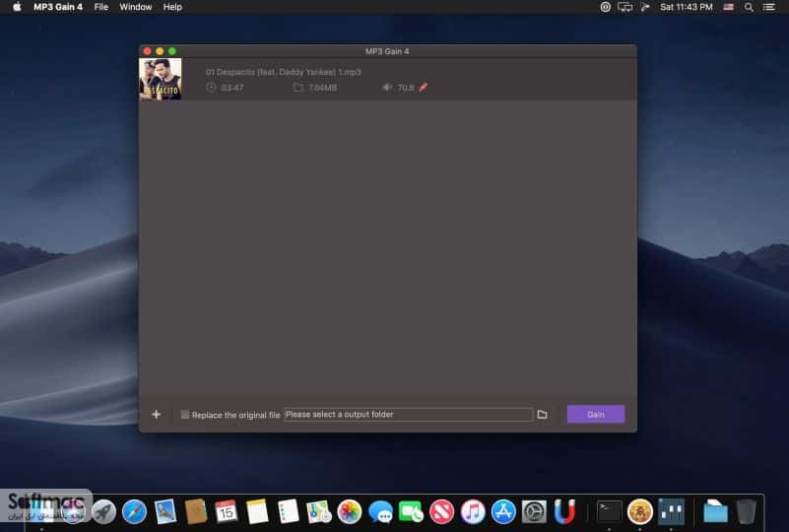Open the Help menu
This screenshot has width=789, height=532.
[172, 7]
